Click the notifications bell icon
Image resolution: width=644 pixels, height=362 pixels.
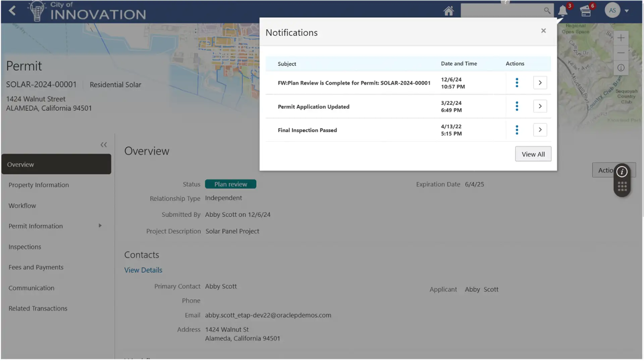point(563,11)
